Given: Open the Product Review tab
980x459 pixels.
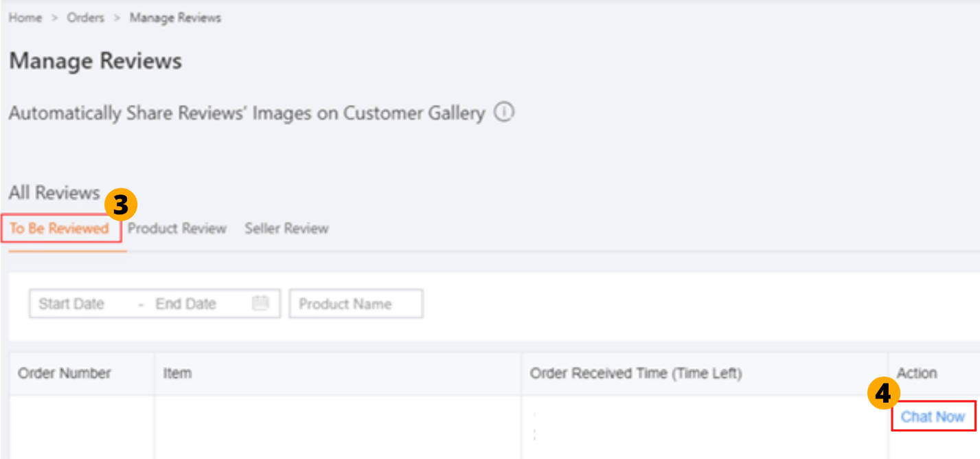Looking at the screenshot, I should point(177,229).
